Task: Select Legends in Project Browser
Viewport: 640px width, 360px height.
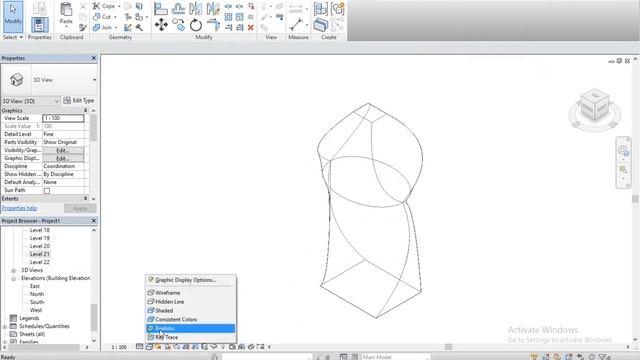Action: pyautogui.click(x=29, y=318)
